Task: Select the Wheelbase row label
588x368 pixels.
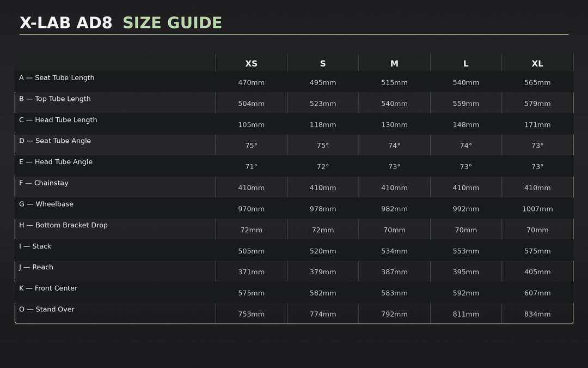Action: (x=46, y=204)
